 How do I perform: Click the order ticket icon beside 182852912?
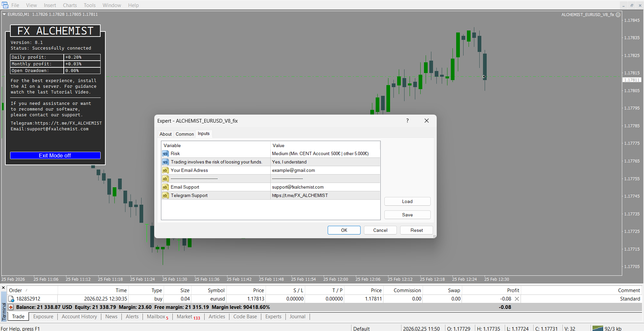[x=11, y=299]
